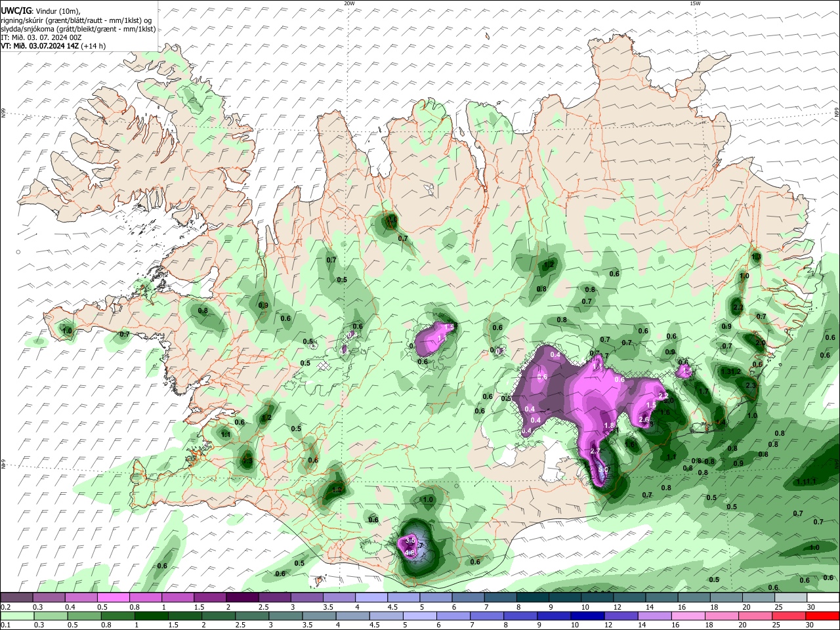Click the '1.8' precipitation value on the map
Screen dimensions: 840x630
609,425
